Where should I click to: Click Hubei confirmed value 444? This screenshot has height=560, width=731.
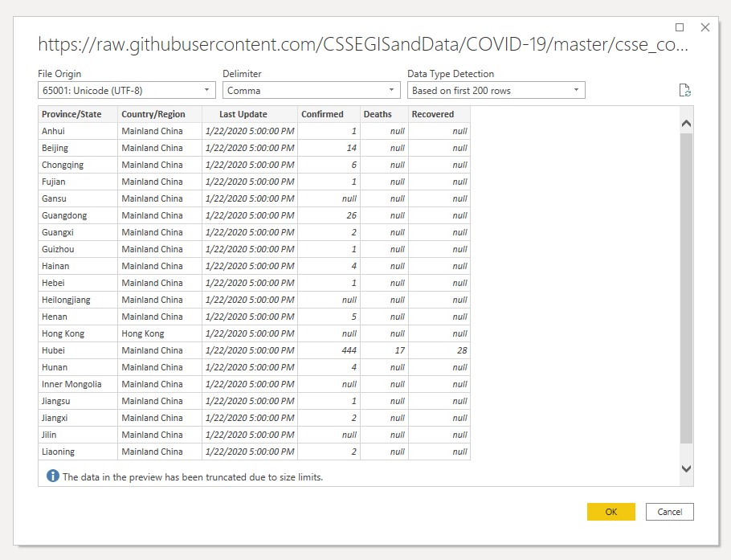click(329, 350)
